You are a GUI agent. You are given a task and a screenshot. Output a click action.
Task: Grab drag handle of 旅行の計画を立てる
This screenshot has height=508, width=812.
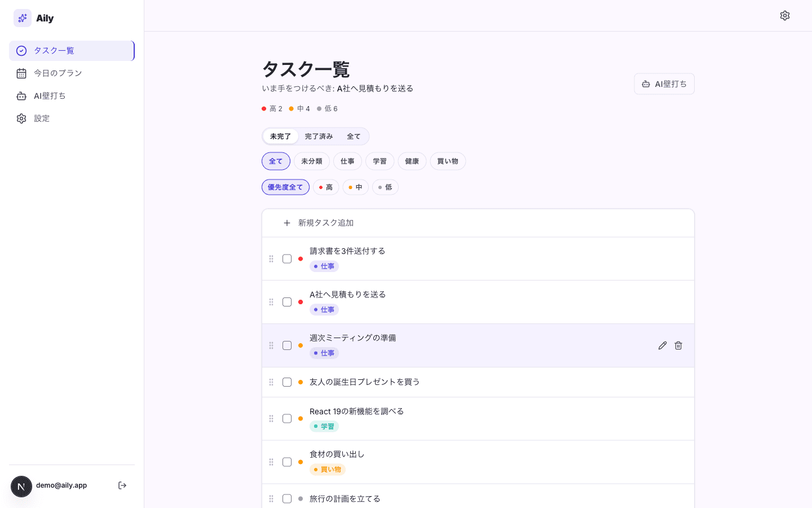(x=271, y=499)
